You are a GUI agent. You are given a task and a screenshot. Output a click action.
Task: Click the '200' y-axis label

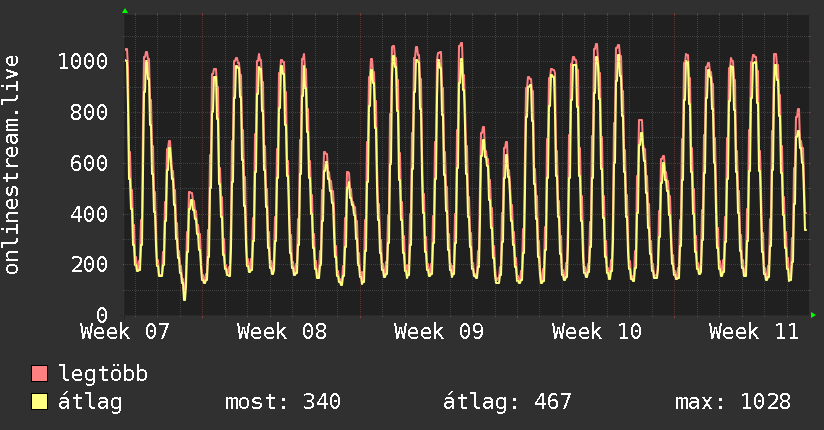(x=89, y=264)
